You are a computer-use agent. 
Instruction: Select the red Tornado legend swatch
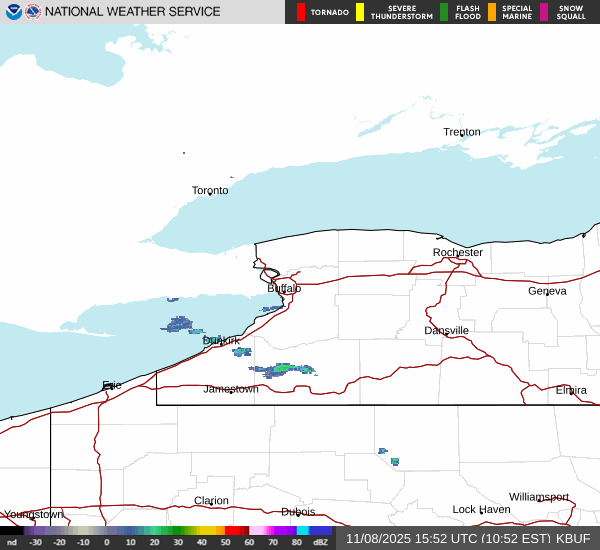[301, 12]
